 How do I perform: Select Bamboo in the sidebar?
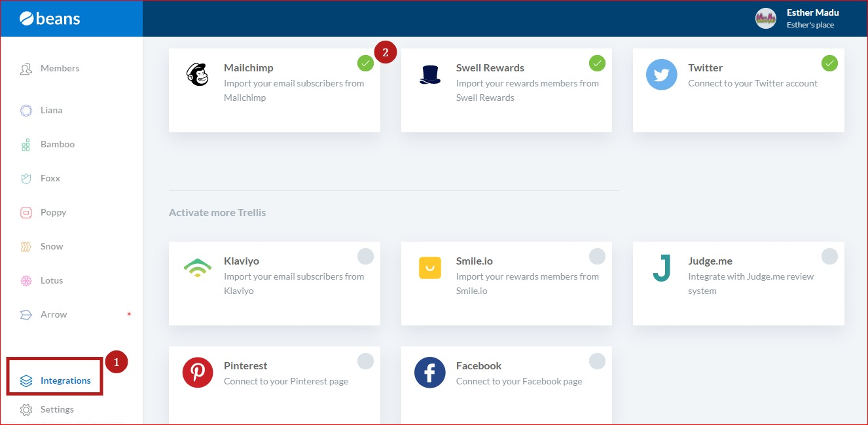58,144
